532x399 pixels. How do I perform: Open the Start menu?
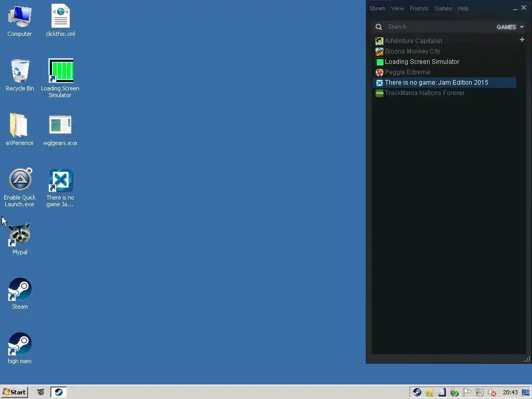[x=14, y=392]
